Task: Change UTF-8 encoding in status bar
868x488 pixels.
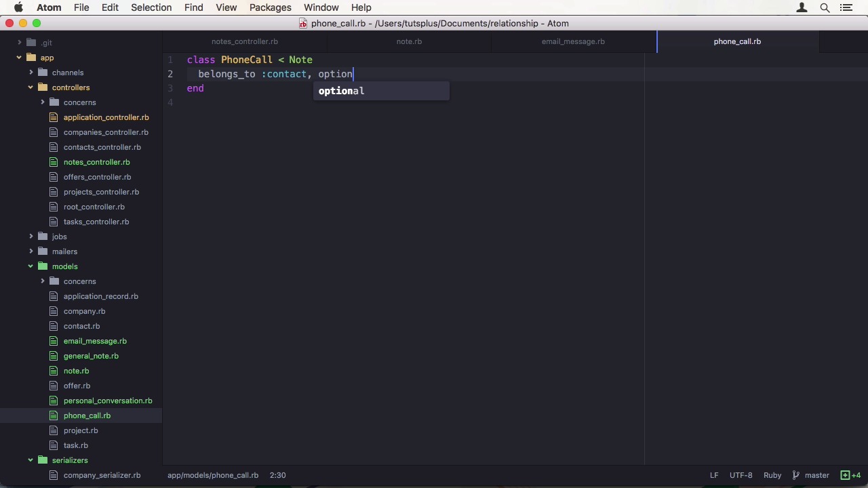Action: tap(741, 475)
